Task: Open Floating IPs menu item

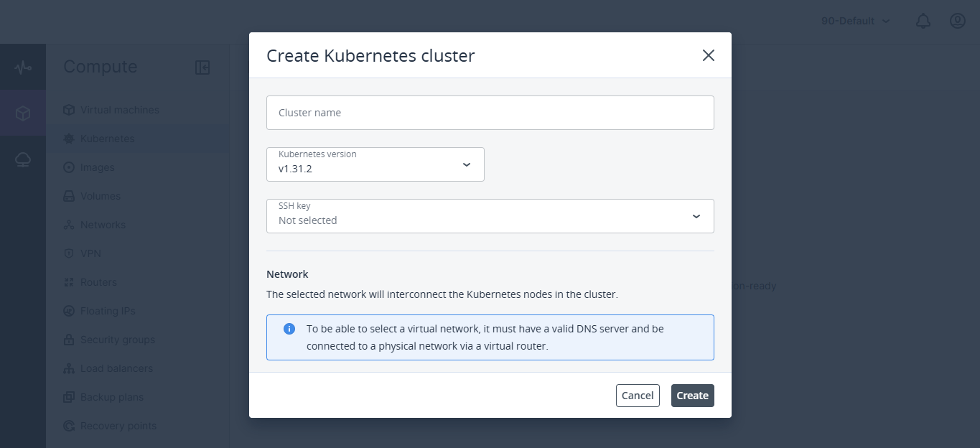Action: click(108, 311)
